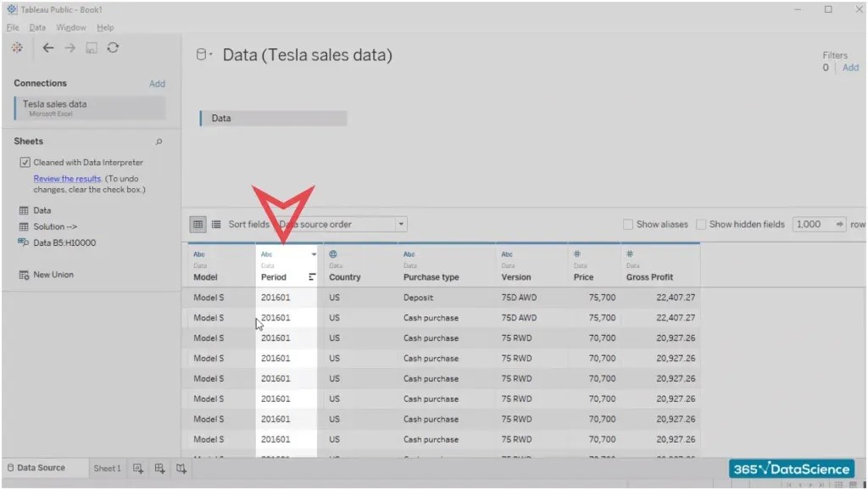Save the workbook using the save icon

(x=91, y=48)
